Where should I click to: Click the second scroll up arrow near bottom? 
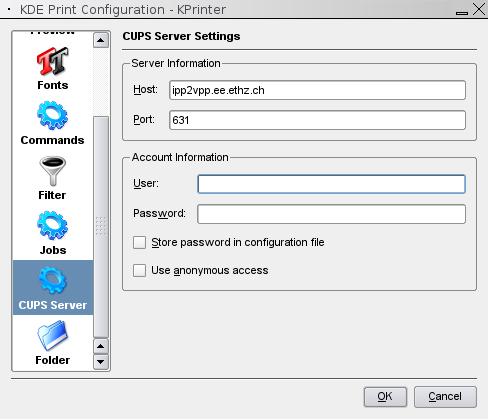pyautogui.click(x=101, y=346)
